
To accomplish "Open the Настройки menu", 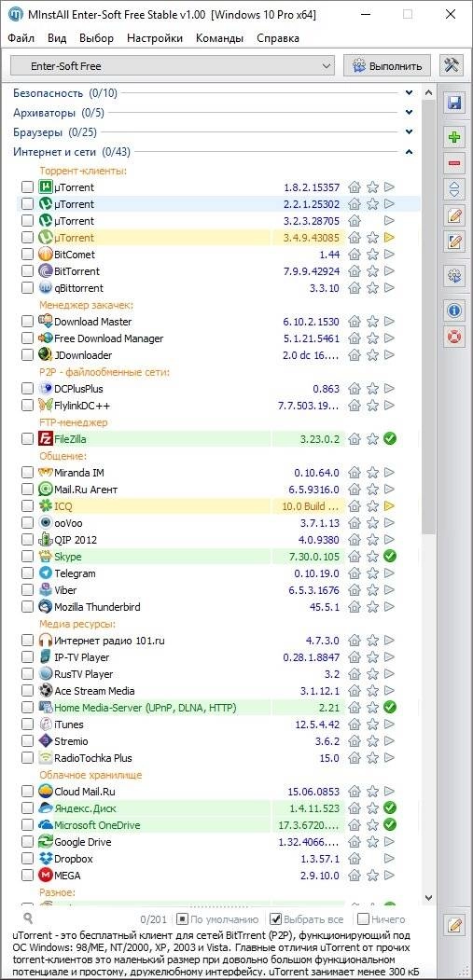I will pyautogui.click(x=155, y=38).
